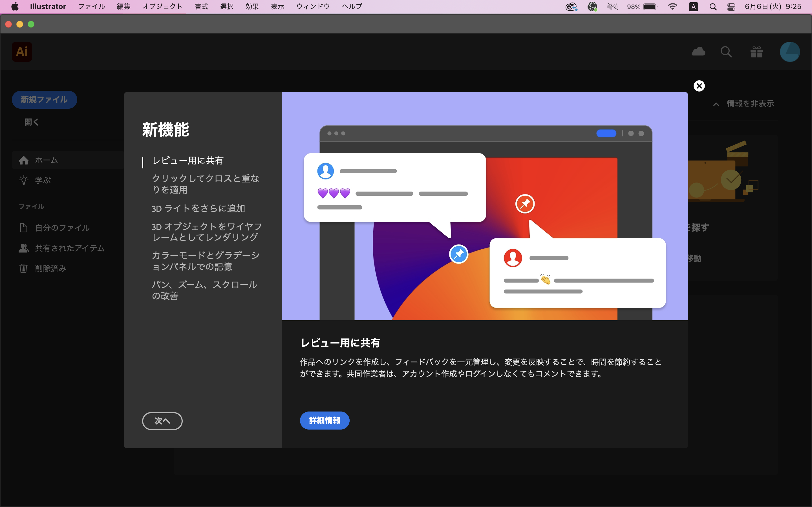
Task: Collapse the 情報を非表示 chevron
Action: (x=716, y=104)
